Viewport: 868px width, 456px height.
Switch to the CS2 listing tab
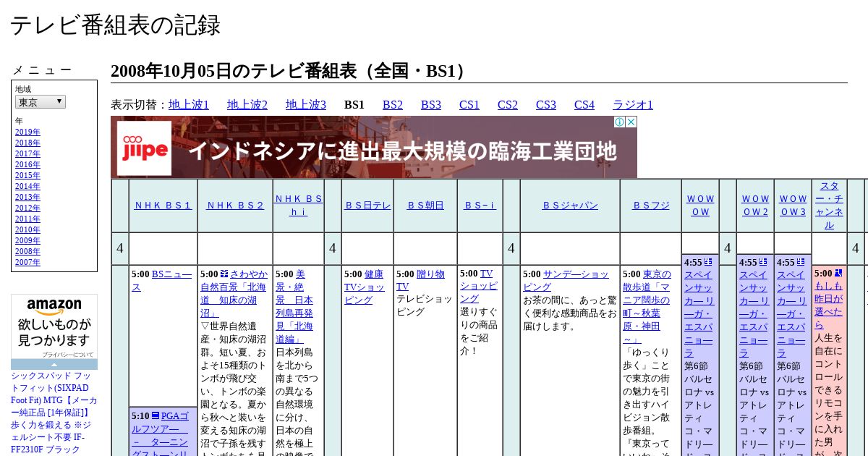[x=508, y=104]
